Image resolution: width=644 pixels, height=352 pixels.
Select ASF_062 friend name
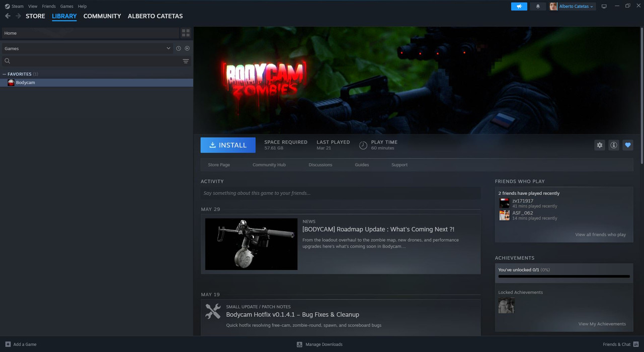523,213
